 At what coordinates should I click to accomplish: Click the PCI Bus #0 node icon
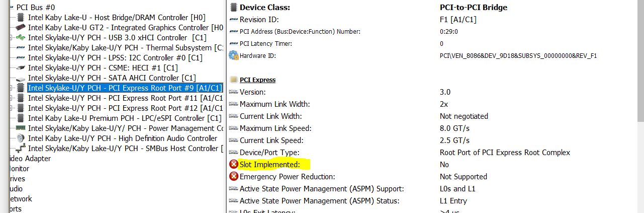[x=11, y=8]
